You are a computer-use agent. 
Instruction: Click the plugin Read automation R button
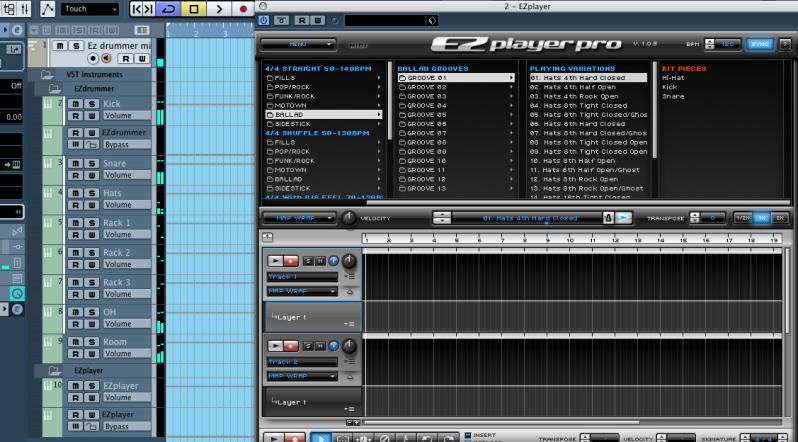302,20
